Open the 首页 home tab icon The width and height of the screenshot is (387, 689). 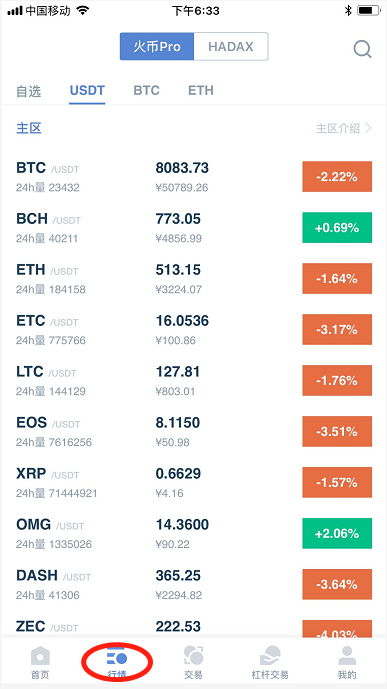pyautogui.click(x=40, y=656)
